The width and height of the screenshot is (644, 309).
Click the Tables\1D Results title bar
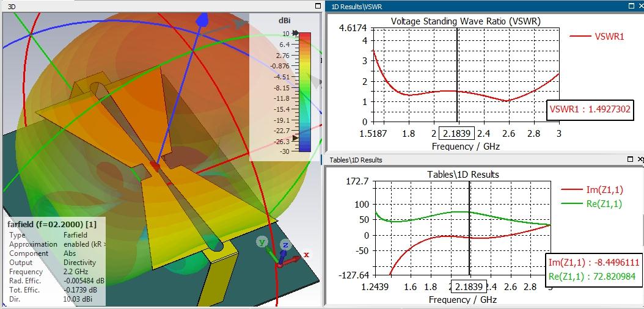485,159
